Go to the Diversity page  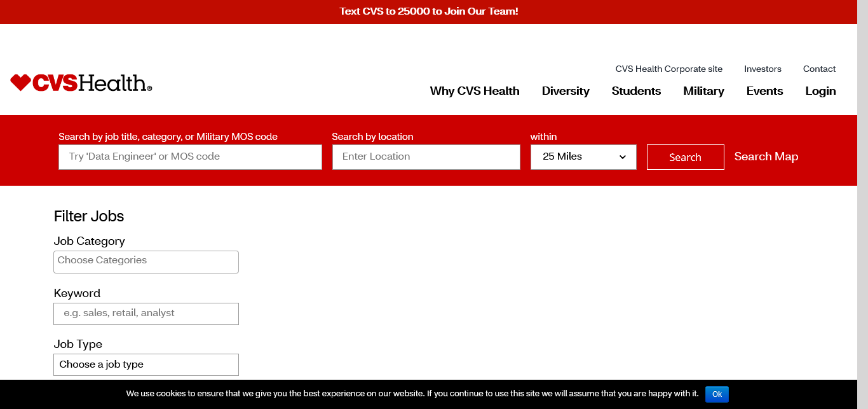[x=565, y=91]
